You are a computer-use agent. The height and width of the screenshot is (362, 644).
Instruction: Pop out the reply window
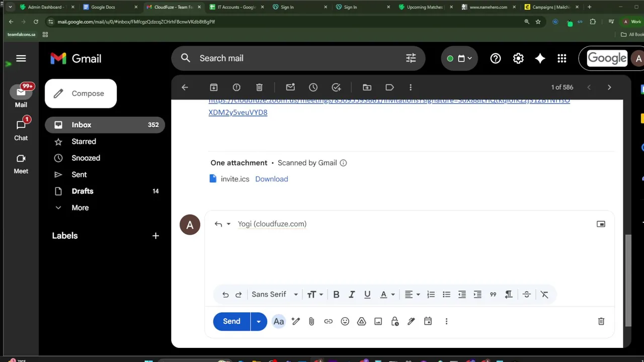click(601, 224)
